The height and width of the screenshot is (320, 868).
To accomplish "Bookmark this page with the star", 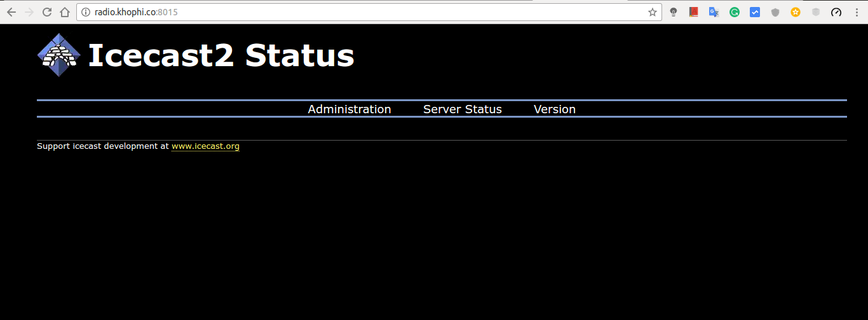I will (652, 12).
